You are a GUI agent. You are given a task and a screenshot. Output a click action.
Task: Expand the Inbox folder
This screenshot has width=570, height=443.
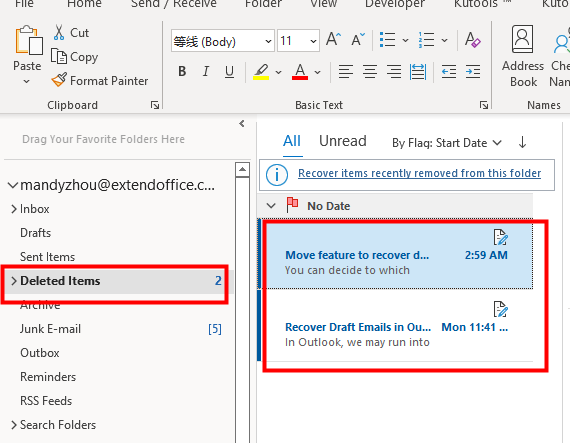13,209
